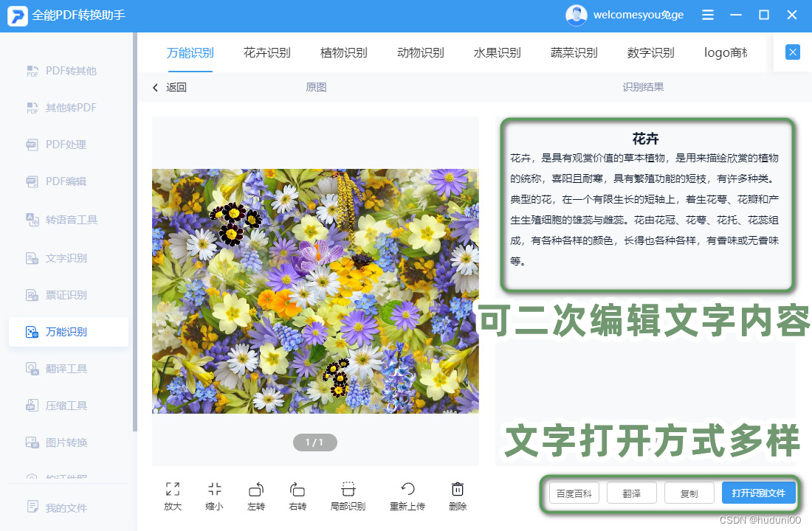Open the hamburger menu near the title bar
812x531 pixels.
point(706,15)
